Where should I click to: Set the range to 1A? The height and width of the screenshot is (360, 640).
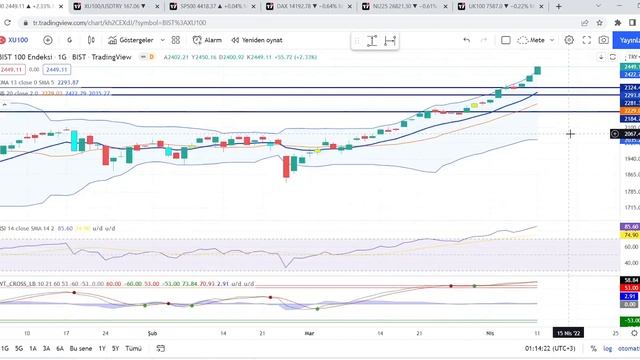coord(33,349)
